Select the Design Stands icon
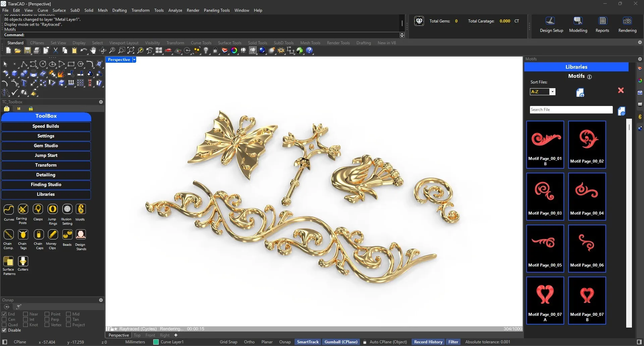 pos(81,235)
